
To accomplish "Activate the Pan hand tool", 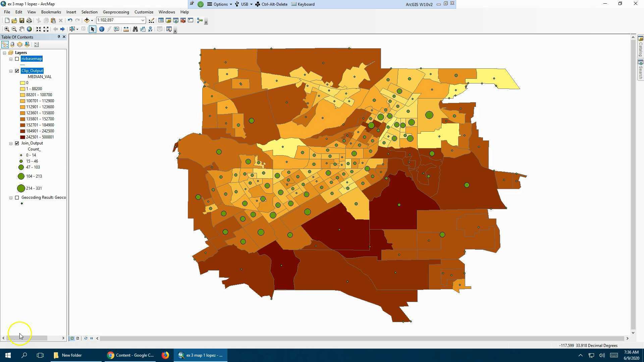I will [x=22, y=29].
